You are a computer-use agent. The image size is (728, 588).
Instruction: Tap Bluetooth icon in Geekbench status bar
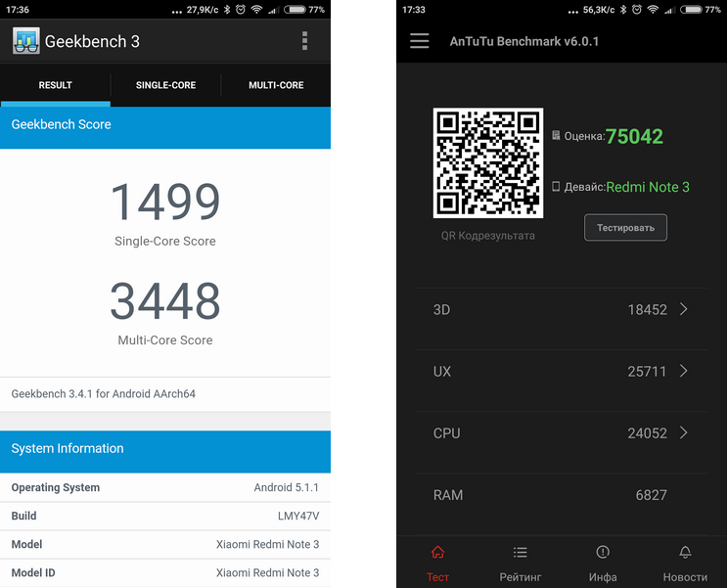click(x=227, y=9)
